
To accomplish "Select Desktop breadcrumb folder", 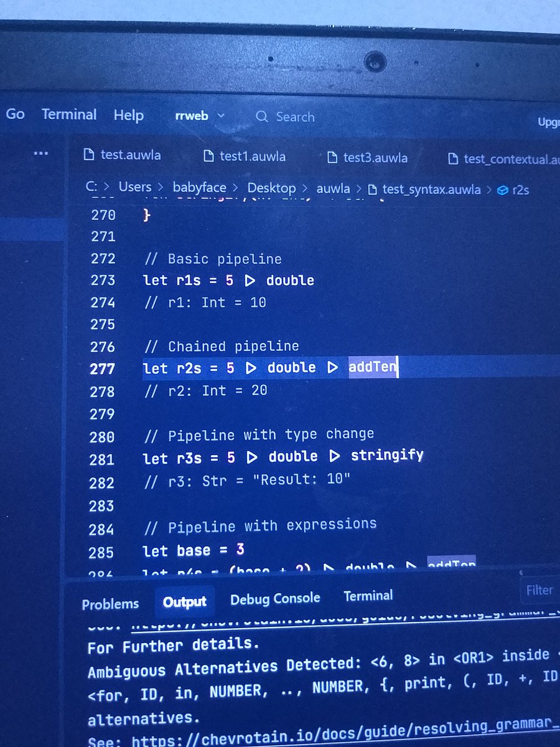I will click(x=271, y=188).
